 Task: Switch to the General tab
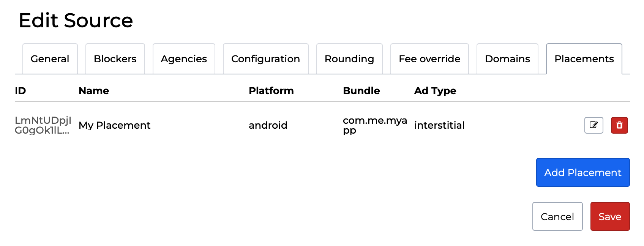click(x=50, y=59)
